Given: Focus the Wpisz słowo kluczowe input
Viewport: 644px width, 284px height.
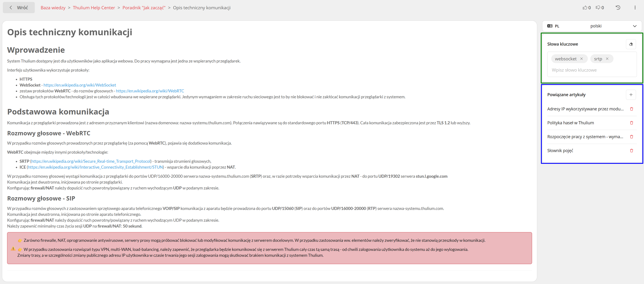Looking at the screenshot, I should pos(592,70).
